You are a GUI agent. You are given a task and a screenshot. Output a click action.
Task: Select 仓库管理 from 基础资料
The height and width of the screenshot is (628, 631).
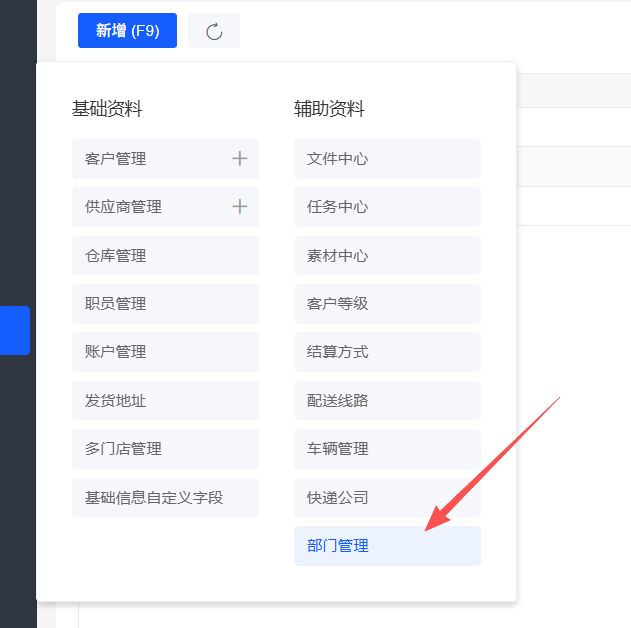(x=165, y=256)
